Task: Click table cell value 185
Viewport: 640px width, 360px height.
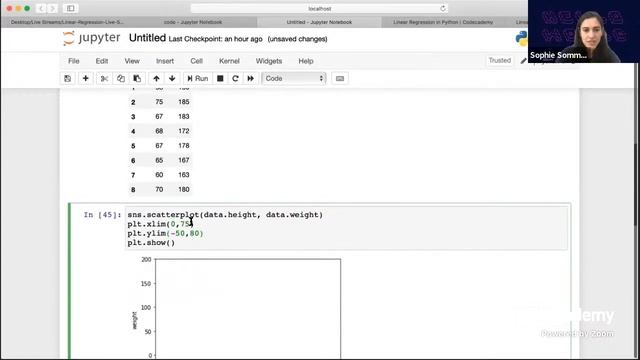Action: [184, 102]
